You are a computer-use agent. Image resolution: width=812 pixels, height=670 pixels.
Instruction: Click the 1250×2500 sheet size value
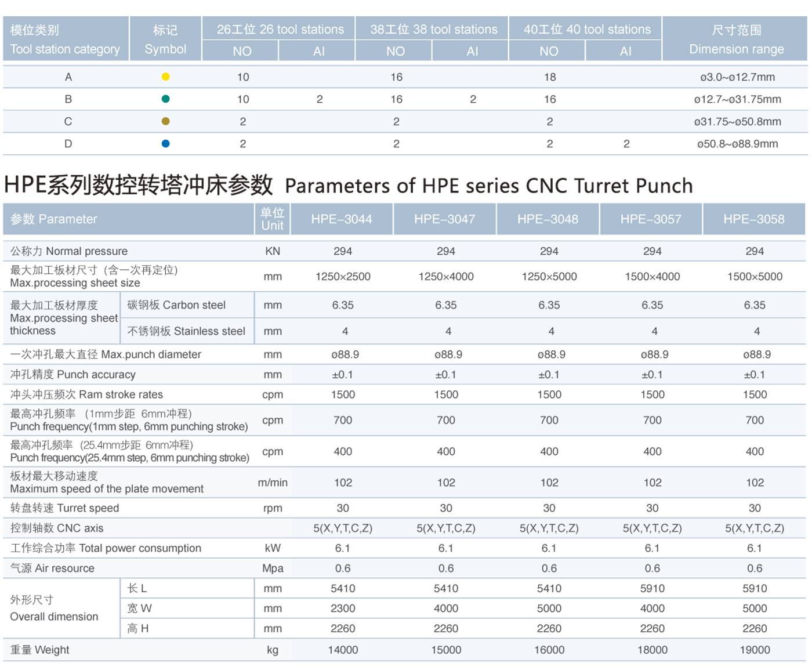[343, 277]
